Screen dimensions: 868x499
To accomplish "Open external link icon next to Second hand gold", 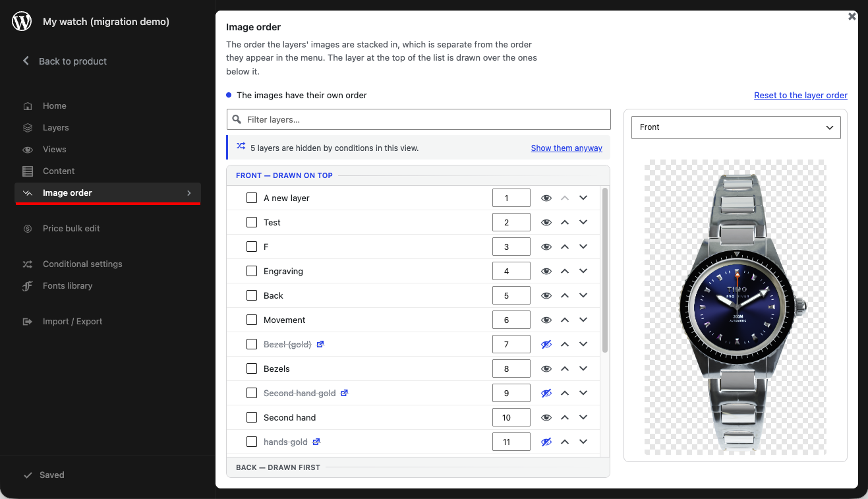I will click(344, 393).
